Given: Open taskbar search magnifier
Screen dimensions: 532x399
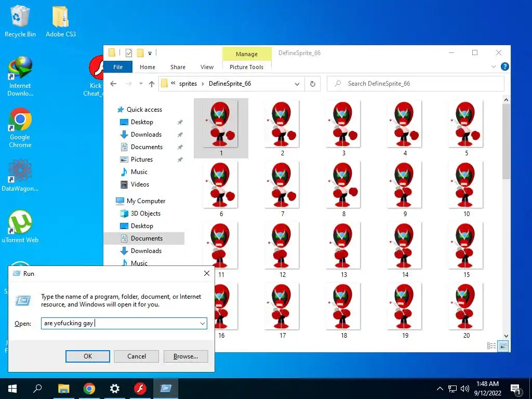Looking at the screenshot, I should click(37, 389).
